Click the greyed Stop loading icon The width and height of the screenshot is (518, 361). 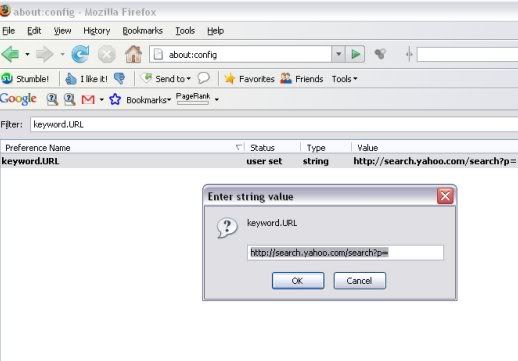[107, 54]
